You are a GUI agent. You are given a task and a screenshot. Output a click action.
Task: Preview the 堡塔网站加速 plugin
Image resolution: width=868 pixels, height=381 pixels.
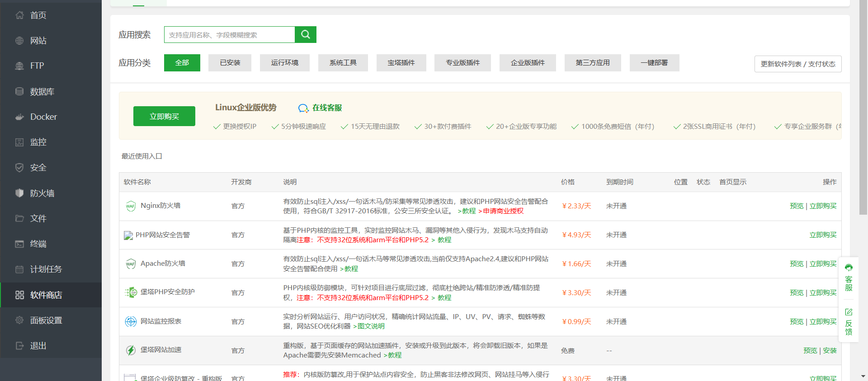click(810, 351)
